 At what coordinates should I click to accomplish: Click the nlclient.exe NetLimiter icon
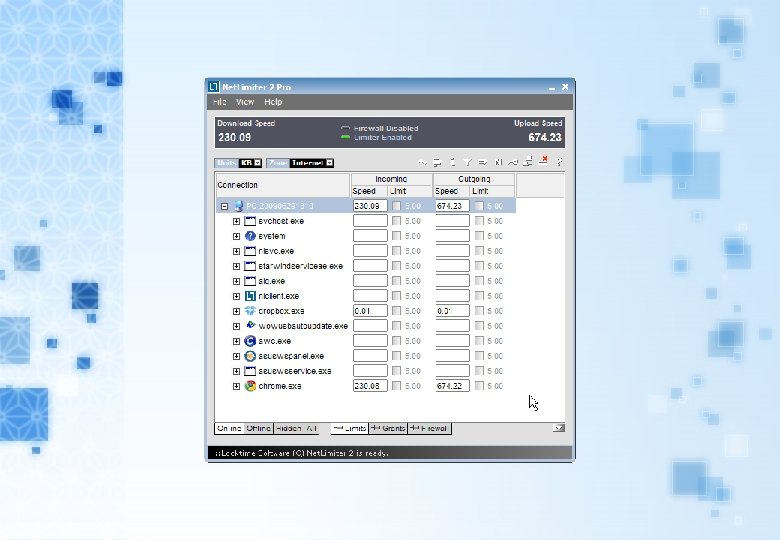click(x=250, y=296)
